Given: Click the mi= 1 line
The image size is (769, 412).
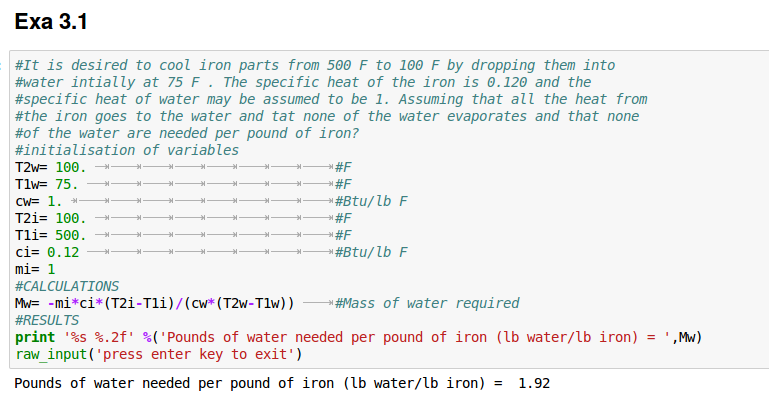Looking at the screenshot, I should [35, 269].
